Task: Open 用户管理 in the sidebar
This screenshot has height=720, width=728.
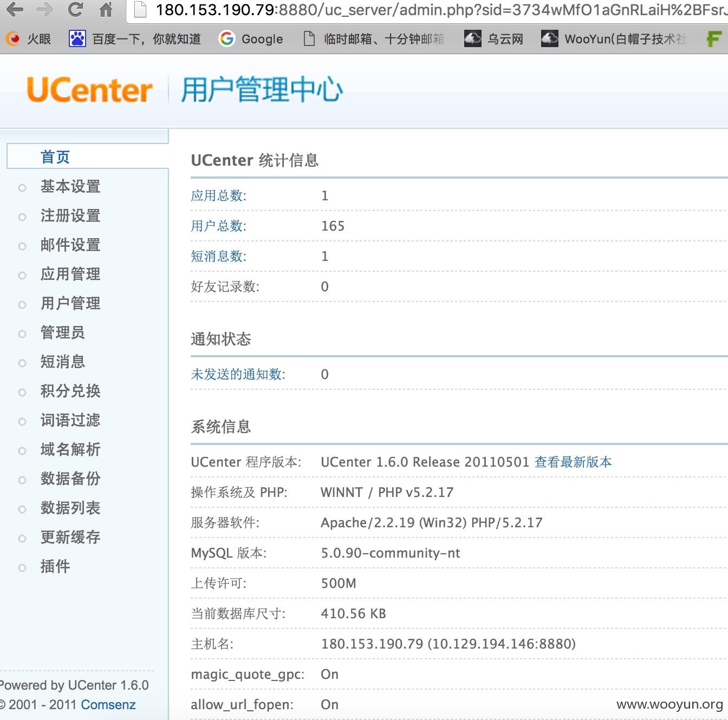Action: click(x=70, y=303)
